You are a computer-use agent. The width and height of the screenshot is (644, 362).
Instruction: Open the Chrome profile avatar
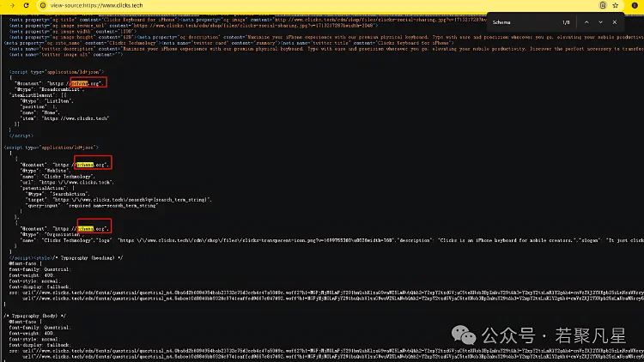coord(635,5)
